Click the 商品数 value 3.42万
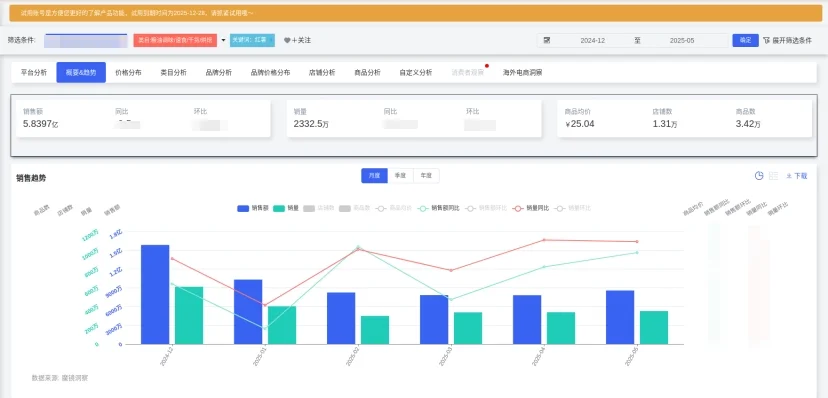 748,124
